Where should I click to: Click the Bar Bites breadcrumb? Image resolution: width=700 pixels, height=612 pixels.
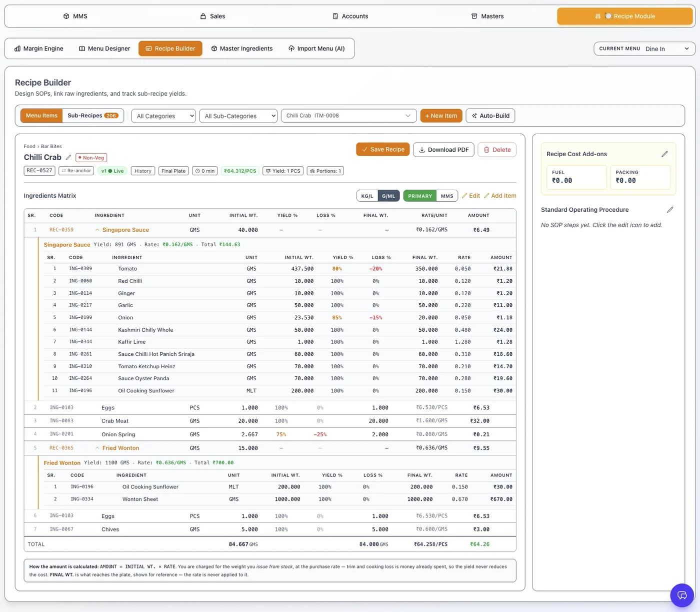point(51,146)
